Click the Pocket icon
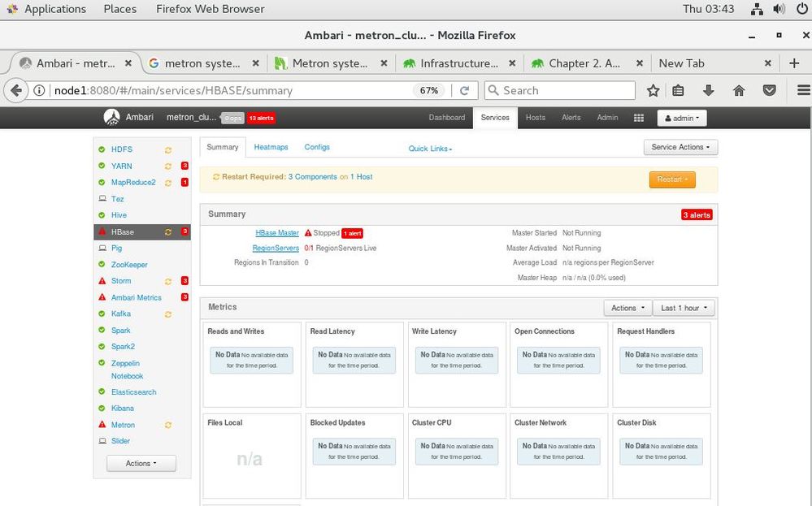This screenshot has width=812, height=506. pos(770,90)
